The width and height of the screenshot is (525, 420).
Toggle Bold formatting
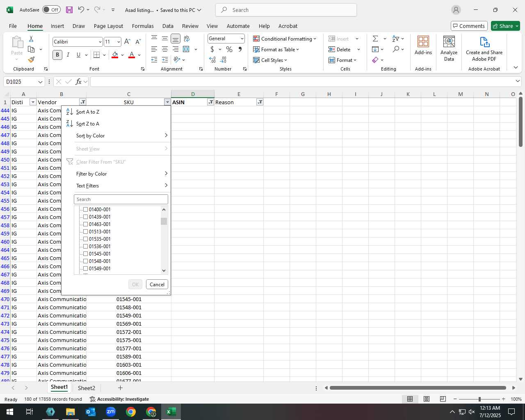pos(57,55)
